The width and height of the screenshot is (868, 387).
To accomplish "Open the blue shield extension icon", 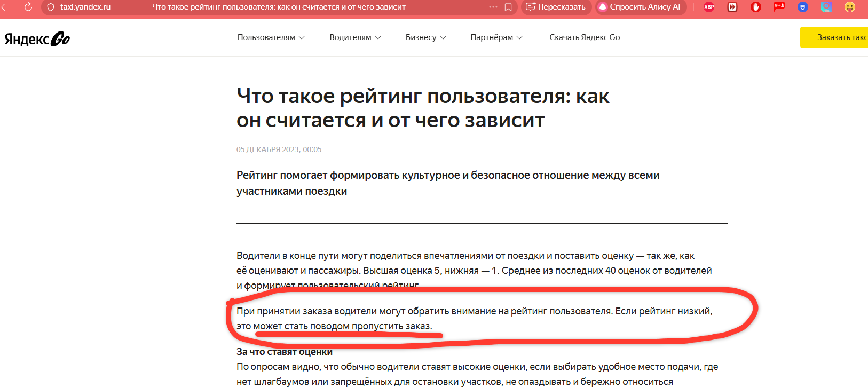I will tap(803, 7).
